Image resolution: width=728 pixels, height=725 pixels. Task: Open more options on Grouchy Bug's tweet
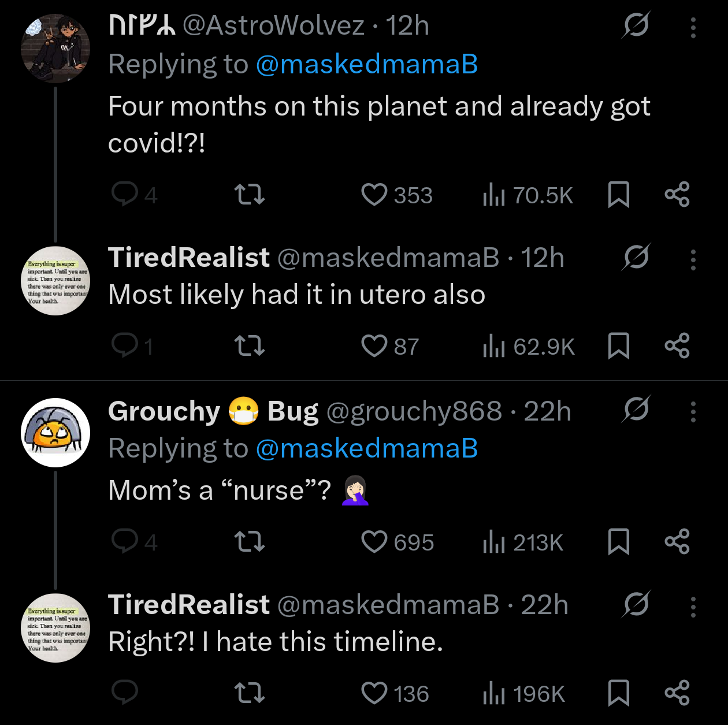(693, 411)
